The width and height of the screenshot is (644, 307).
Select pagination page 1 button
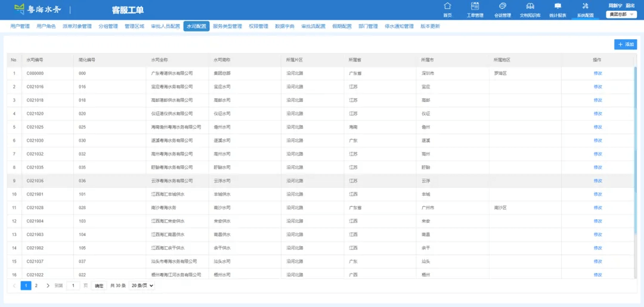click(26, 286)
